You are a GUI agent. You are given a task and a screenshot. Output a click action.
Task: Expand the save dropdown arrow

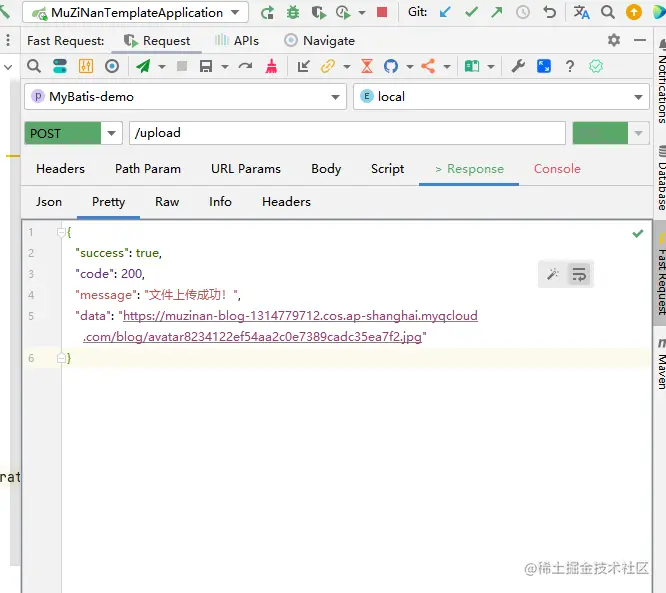(x=225, y=67)
